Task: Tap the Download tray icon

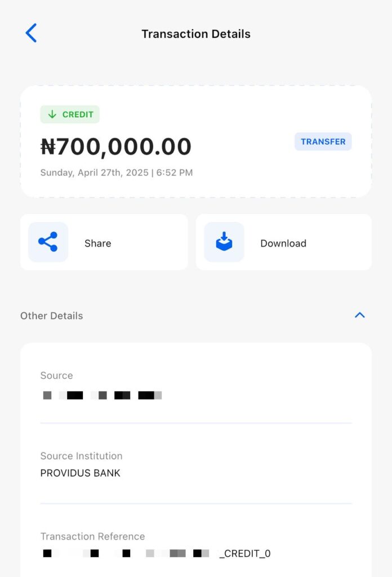Action: [x=224, y=242]
